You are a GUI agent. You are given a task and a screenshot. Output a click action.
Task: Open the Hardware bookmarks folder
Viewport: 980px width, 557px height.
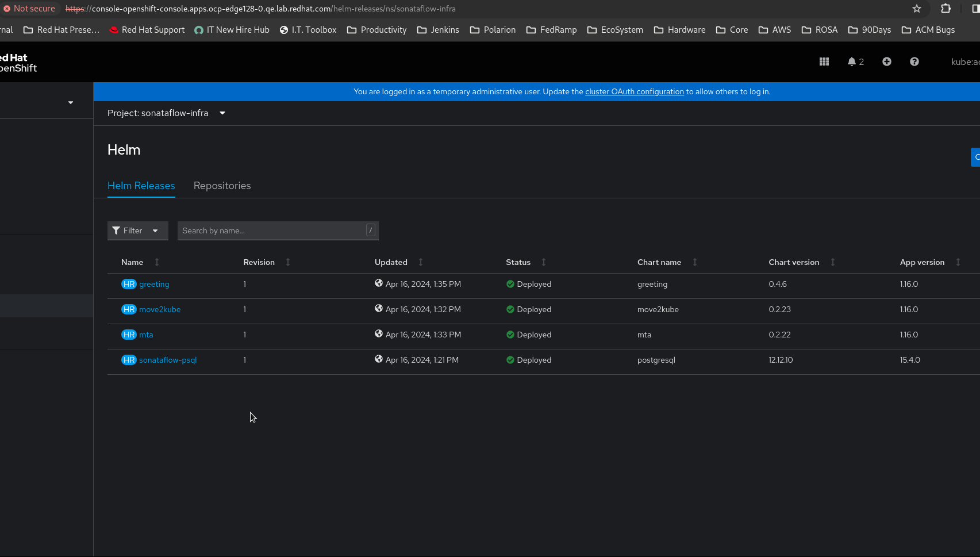pos(679,30)
